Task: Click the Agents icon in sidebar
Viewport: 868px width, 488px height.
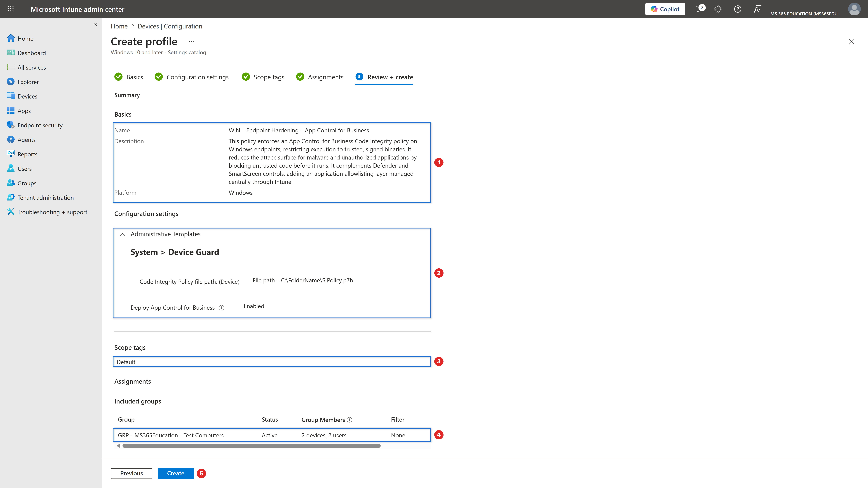Action: (x=11, y=139)
